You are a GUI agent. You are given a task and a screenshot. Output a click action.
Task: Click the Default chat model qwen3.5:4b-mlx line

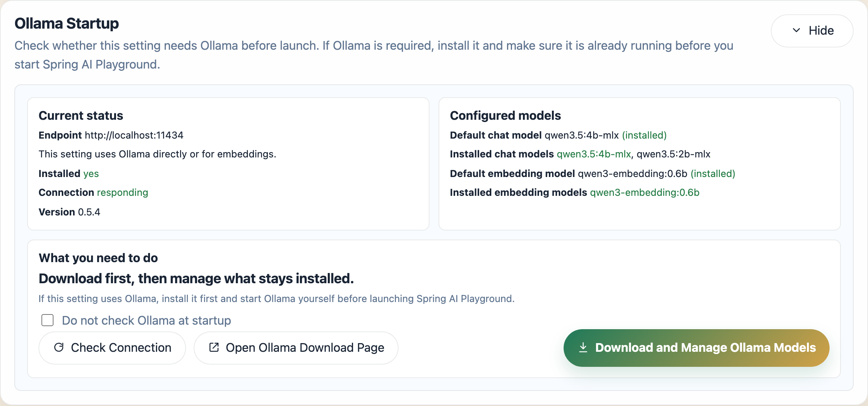558,135
